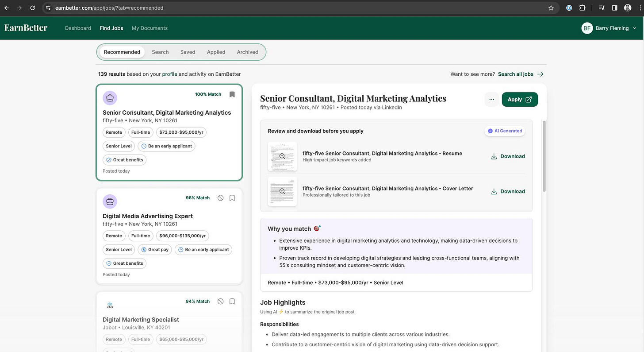Switch to the Saved tab
644x352 pixels.
[x=188, y=52]
